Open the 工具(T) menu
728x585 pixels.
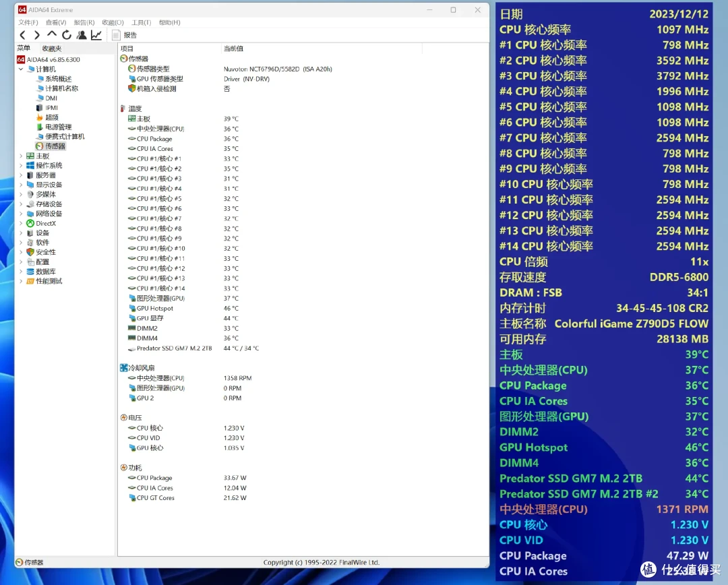(141, 22)
